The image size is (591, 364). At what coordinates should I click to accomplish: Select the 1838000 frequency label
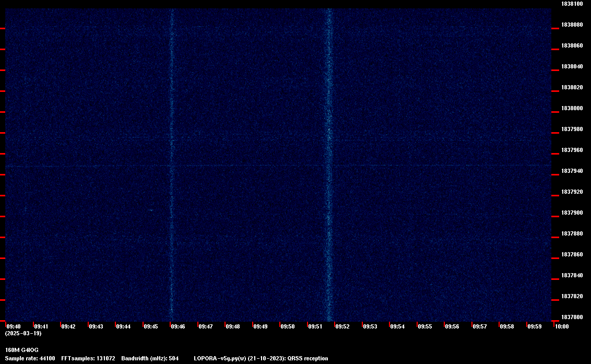click(572, 108)
